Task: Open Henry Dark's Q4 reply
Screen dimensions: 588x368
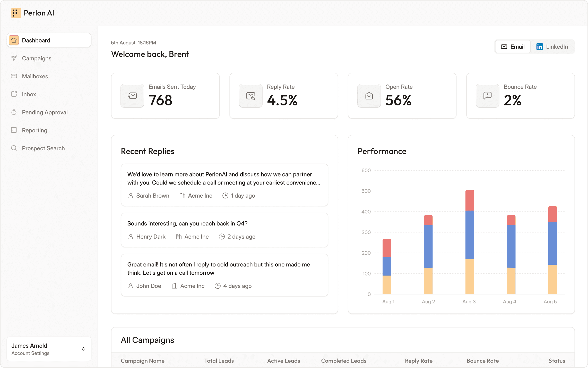Action: [224, 230]
